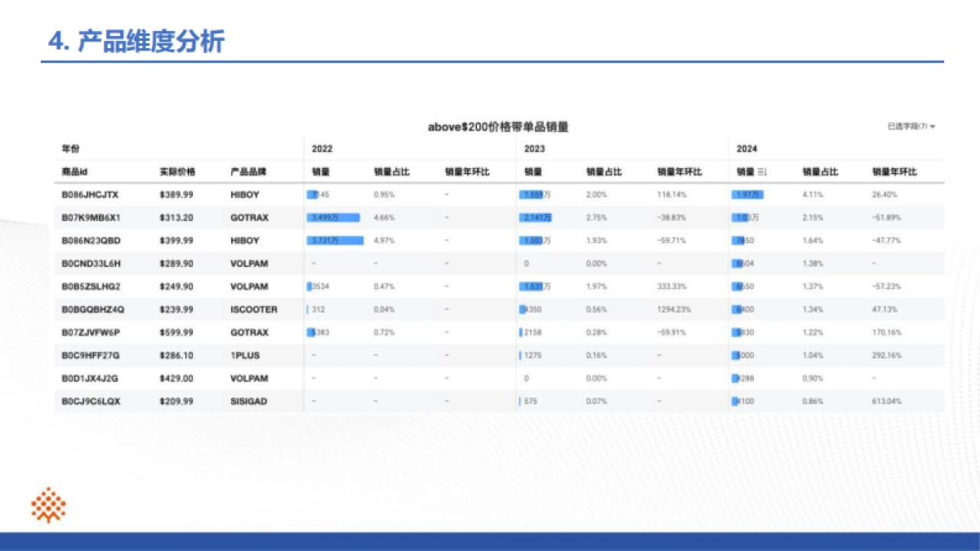Select the 2024 year column header
Viewport: 980px width, 551px height.
pos(746,149)
